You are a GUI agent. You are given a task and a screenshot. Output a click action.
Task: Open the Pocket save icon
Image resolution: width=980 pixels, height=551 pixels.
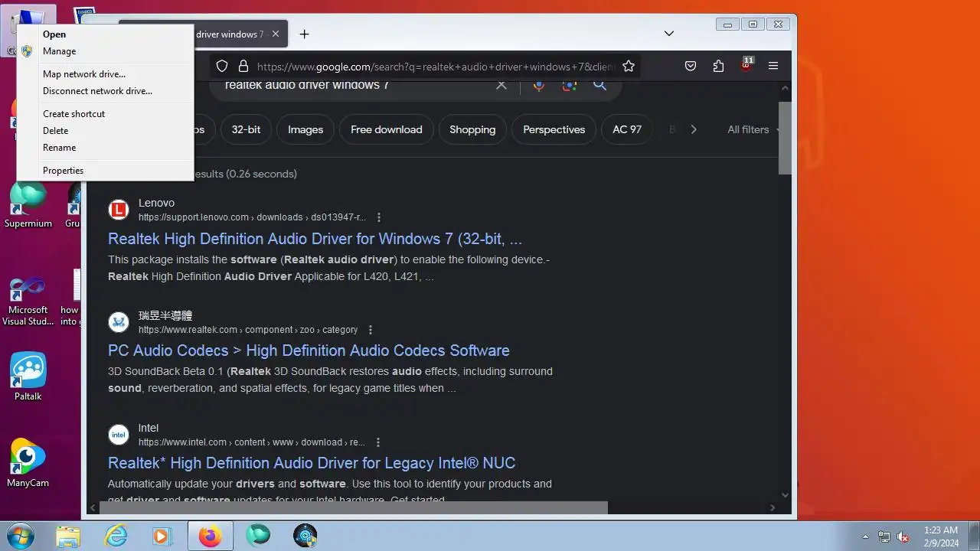[691, 67]
